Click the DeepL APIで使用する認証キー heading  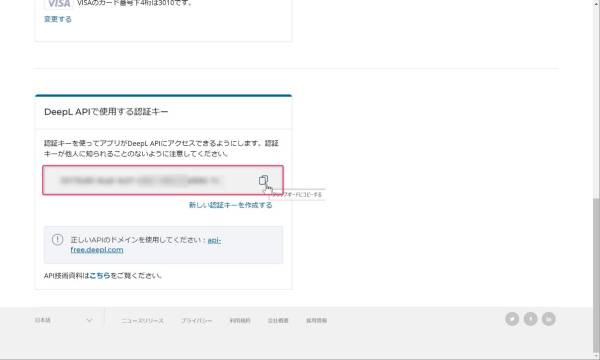pyautogui.click(x=106, y=112)
